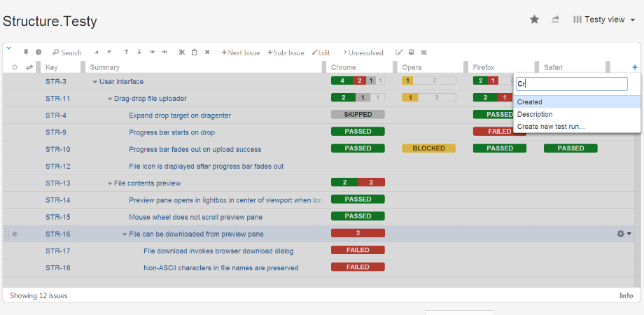Screen dimensions: 644x315
Task: Click the share arrow icon
Action: coord(555,20)
